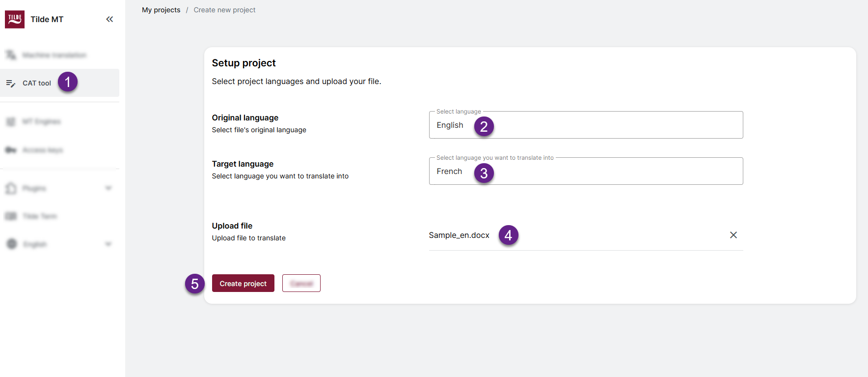
Task: Go to the Access keys page
Action: 43,150
